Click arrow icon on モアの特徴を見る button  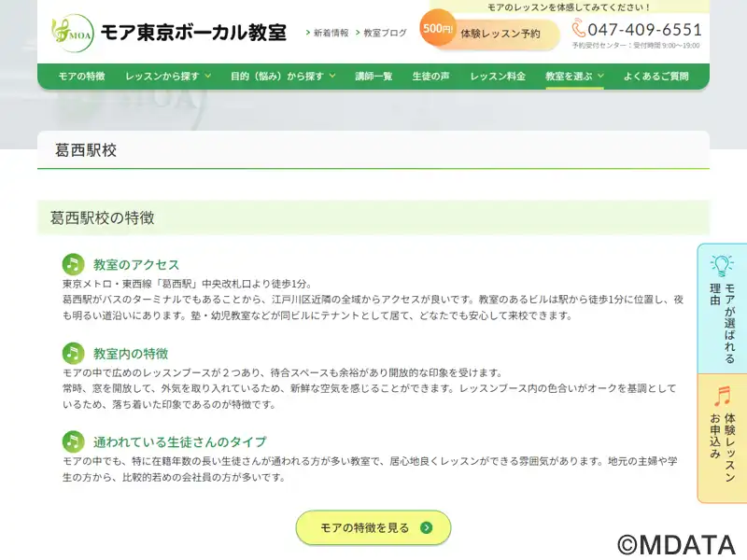[x=427, y=527]
